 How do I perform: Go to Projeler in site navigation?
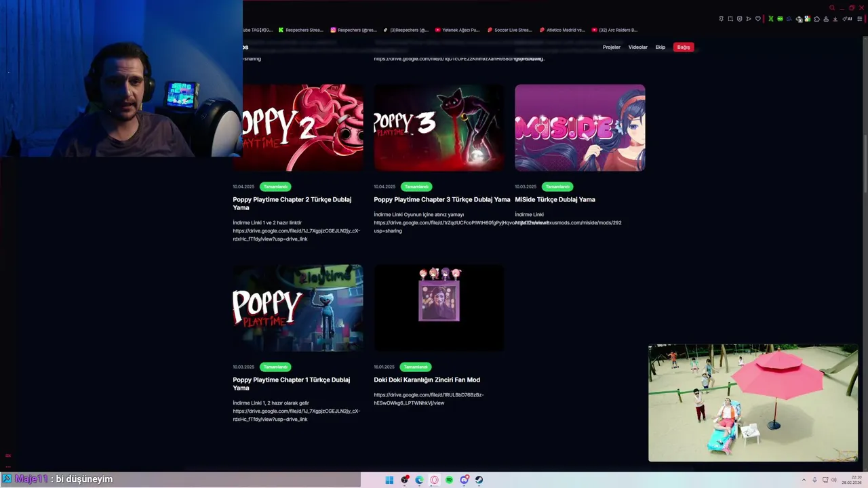[x=612, y=47]
